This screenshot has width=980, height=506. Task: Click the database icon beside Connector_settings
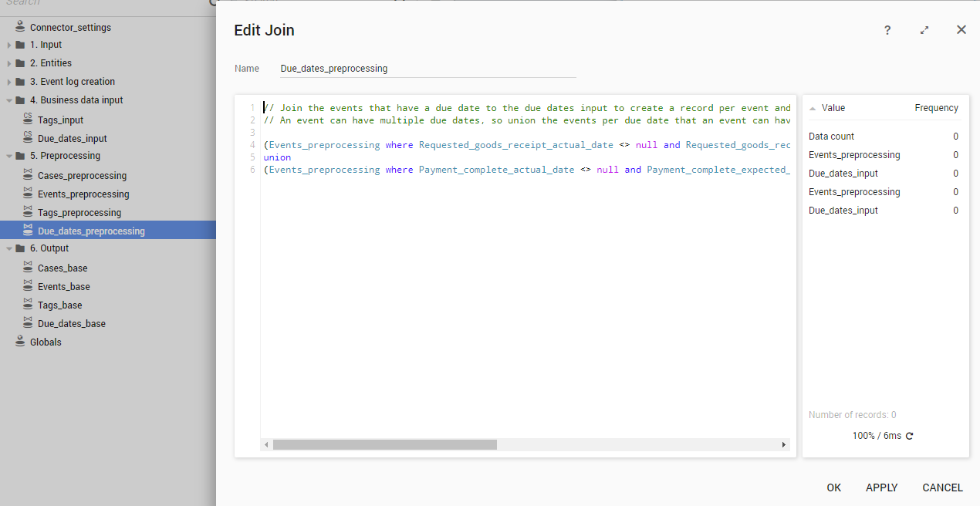point(19,26)
